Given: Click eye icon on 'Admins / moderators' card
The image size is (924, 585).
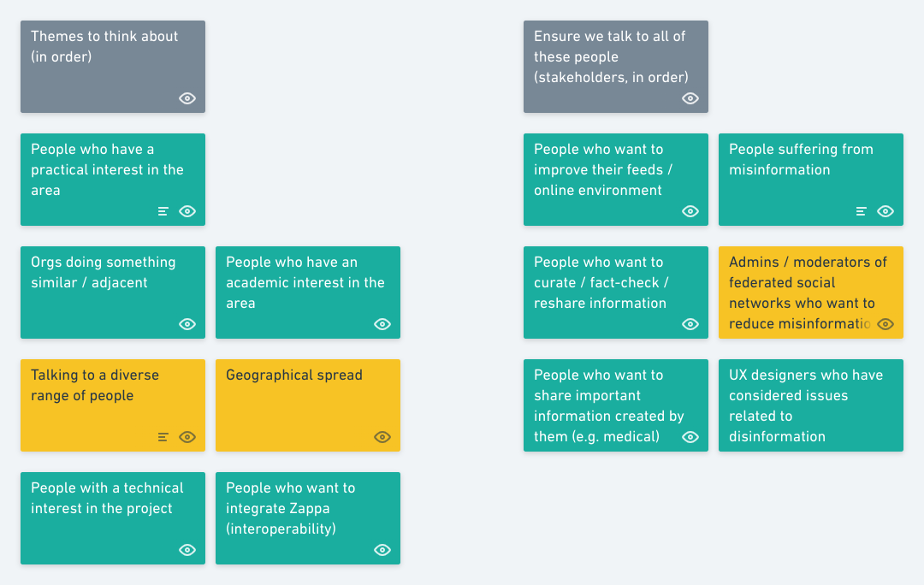Looking at the screenshot, I should point(885,324).
